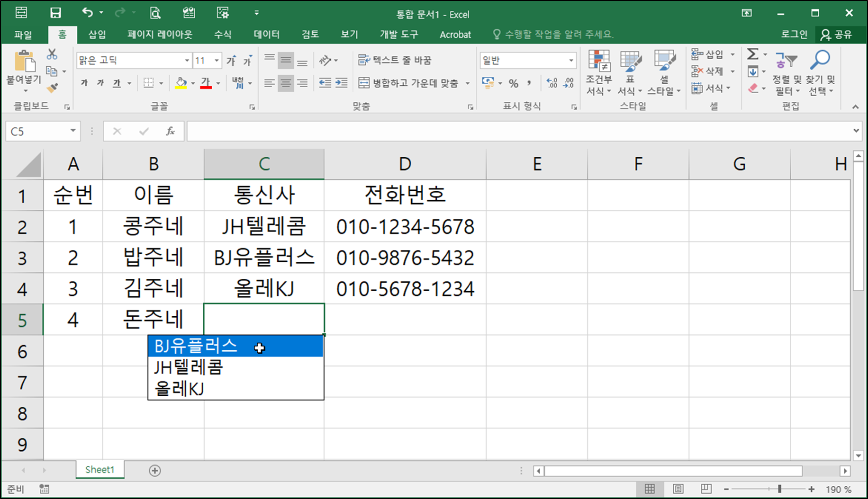Switch to the 데이터 (Data) tab
Viewport: 868px width, 499px height.
point(266,34)
